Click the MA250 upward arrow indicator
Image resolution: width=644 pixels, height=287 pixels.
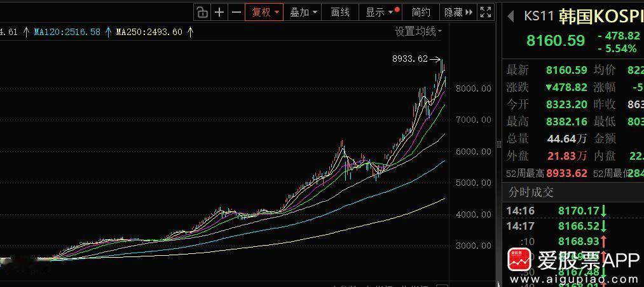coord(190,32)
